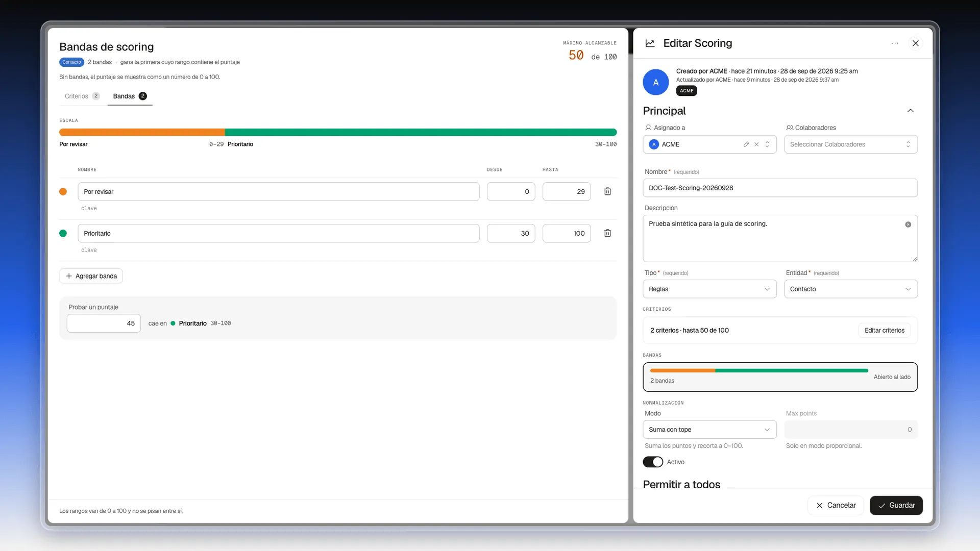Click the Nombre field DOC-Test-Scoring-20260928

pyautogui.click(x=780, y=188)
